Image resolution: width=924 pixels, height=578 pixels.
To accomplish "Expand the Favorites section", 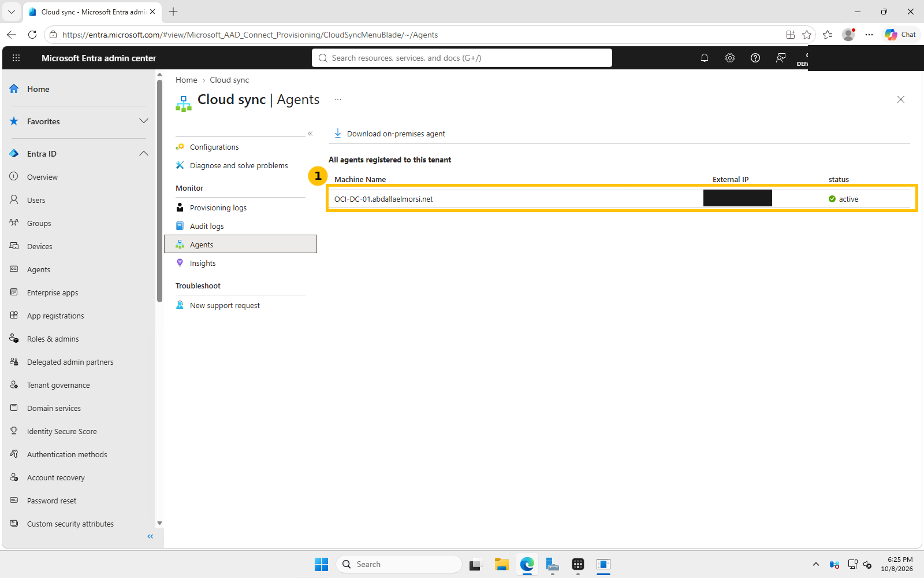I will [x=144, y=121].
